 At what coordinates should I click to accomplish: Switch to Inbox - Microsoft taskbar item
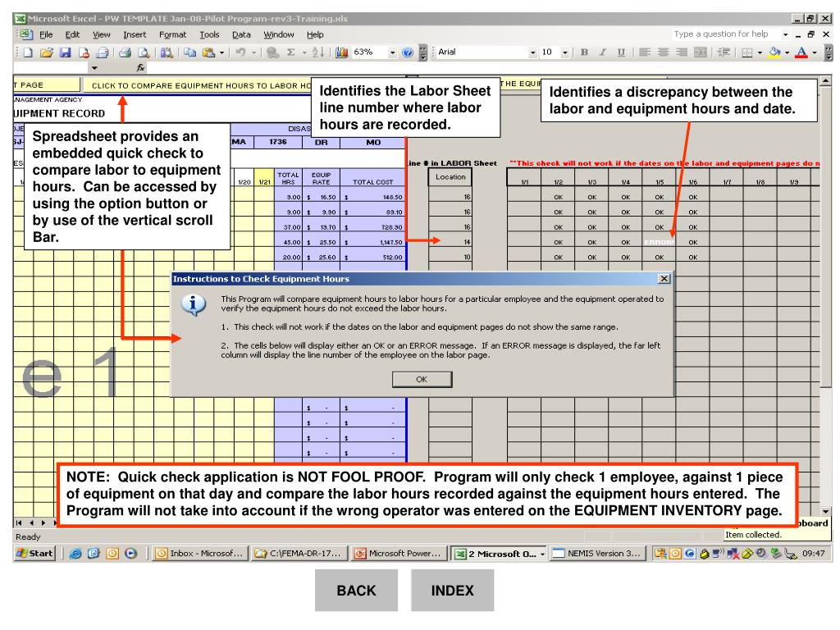[x=200, y=554]
